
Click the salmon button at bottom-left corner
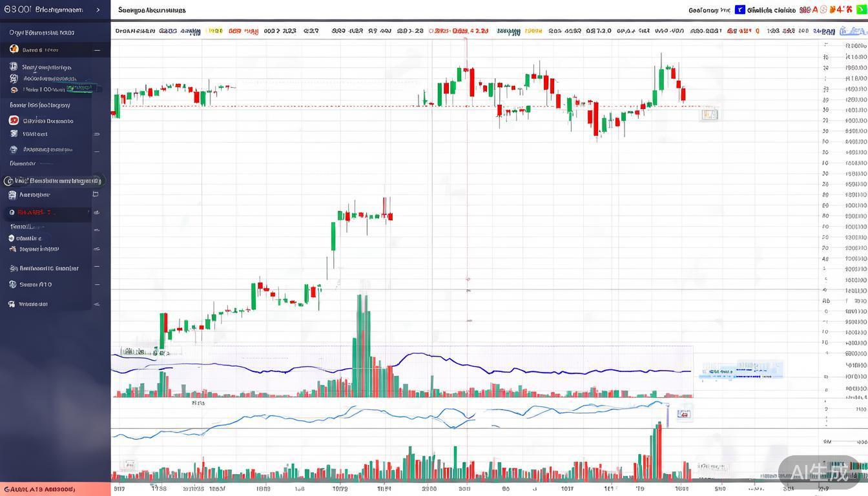tap(55, 490)
